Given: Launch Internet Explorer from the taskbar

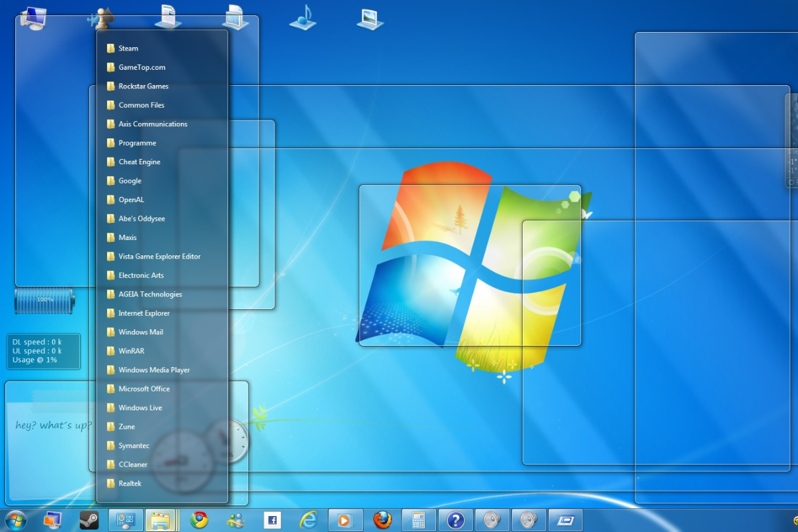Looking at the screenshot, I should [309, 519].
